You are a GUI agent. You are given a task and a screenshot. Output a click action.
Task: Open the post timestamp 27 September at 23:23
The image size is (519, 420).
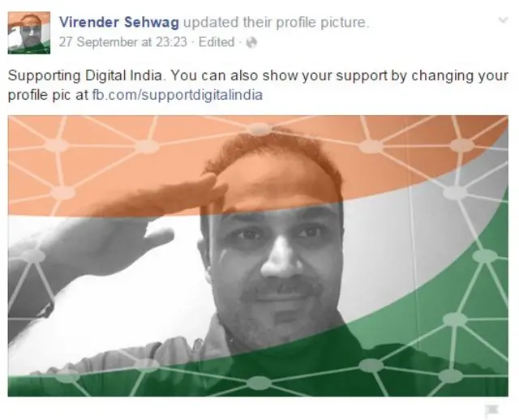click(x=123, y=42)
